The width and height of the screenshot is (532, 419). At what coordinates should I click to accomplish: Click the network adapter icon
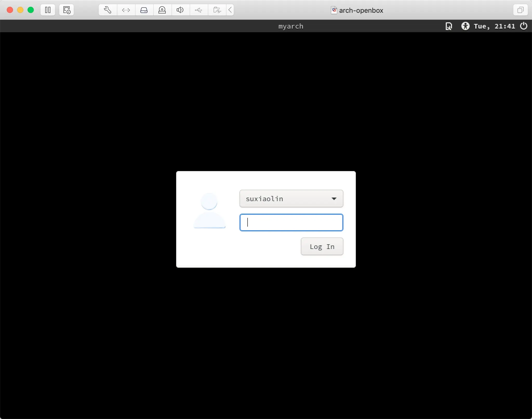pos(126,10)
